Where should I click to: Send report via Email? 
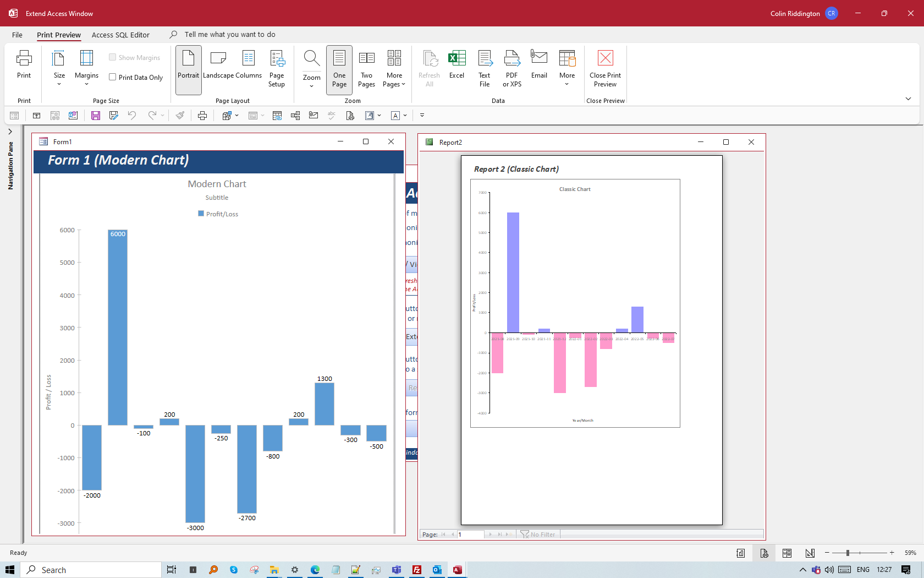539,65
